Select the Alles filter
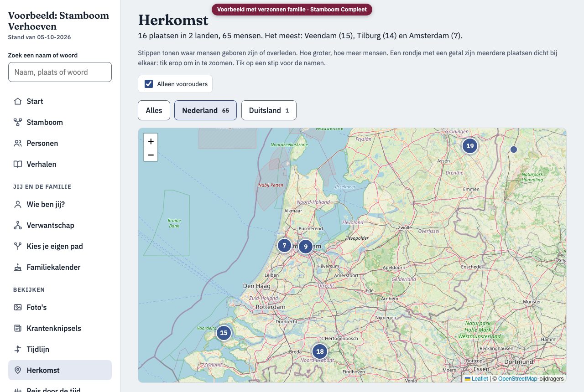 154,110
